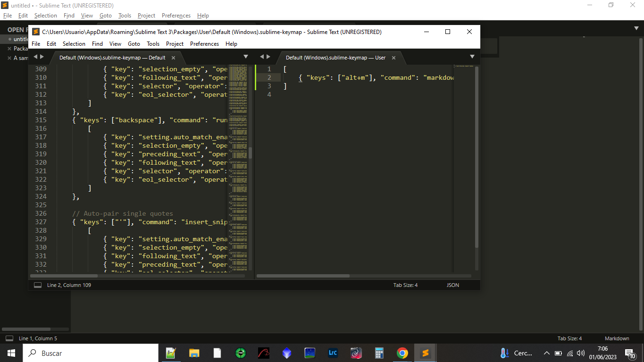Open Tools menu in the keymap window
Screen dimensions: 644x362
coord(153,43)
